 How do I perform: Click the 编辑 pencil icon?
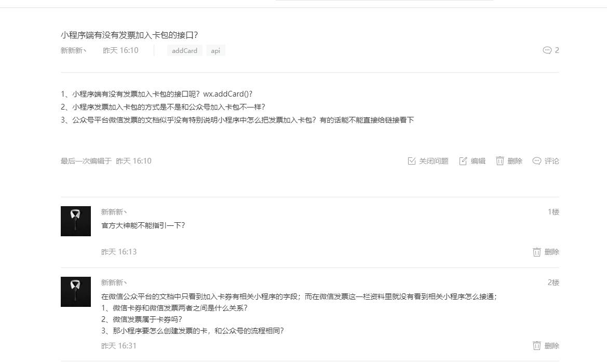[x=463, y=161]
